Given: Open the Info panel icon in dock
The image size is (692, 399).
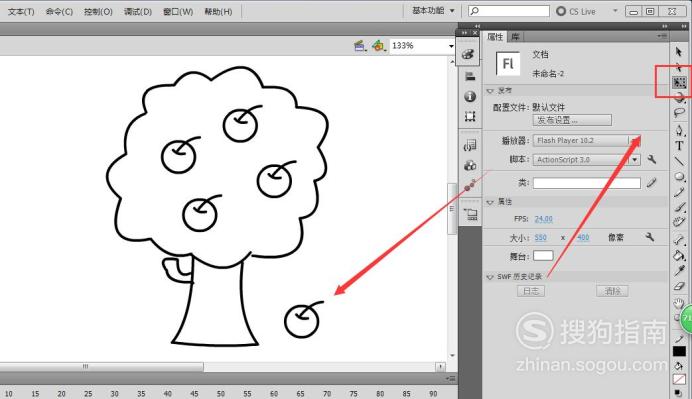Looking at the screenshot, I should click(x=470, y=96).
